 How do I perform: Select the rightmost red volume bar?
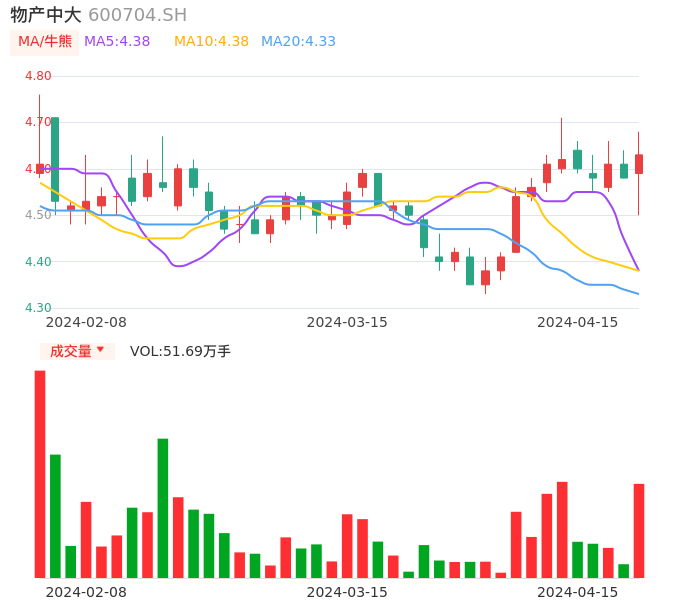coord(639,530)
